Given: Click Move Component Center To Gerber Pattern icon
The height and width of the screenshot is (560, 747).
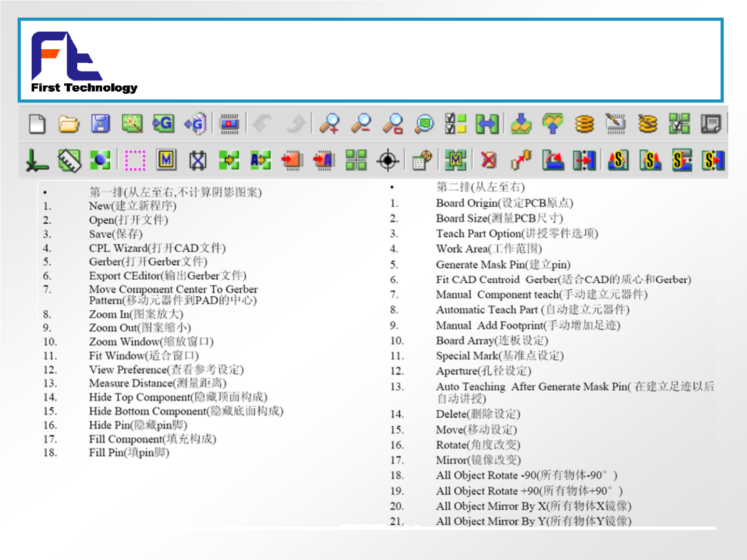Looking at the screenshot, I should click(x=230, y=124).
